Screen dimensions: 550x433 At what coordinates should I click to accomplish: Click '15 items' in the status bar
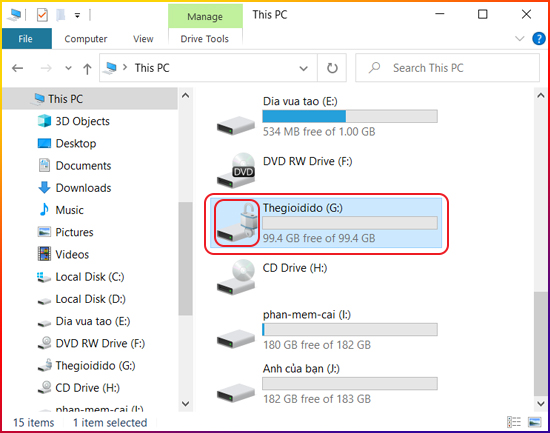pos(34,422)
